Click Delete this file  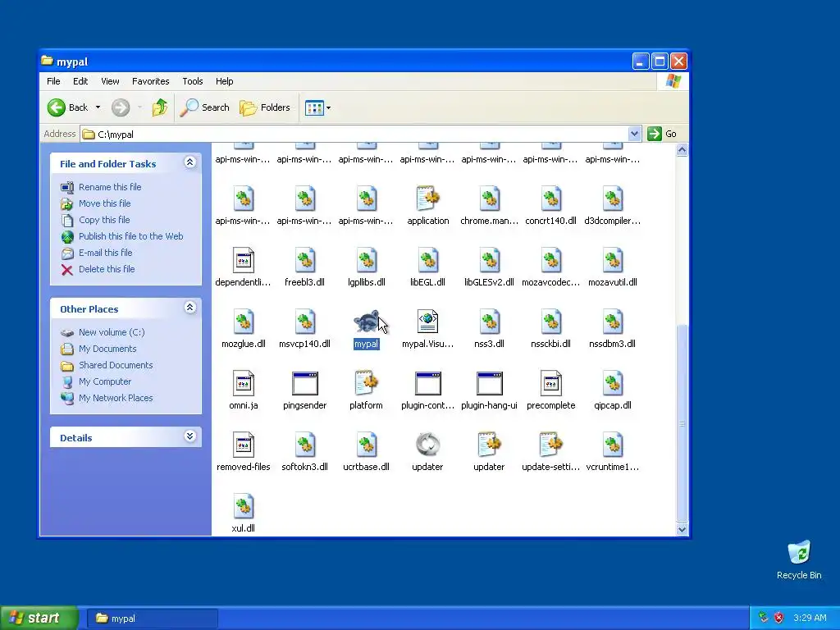click(107, 269)
